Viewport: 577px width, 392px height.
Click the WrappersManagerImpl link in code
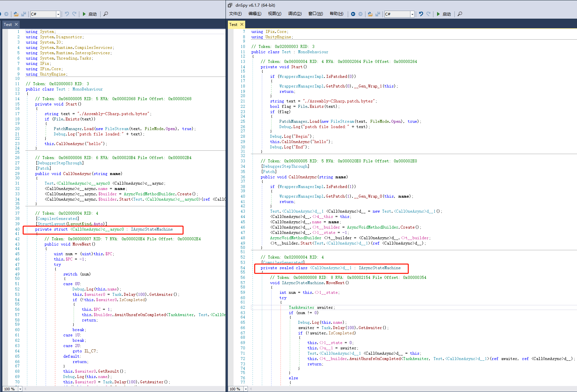point(301,76)
